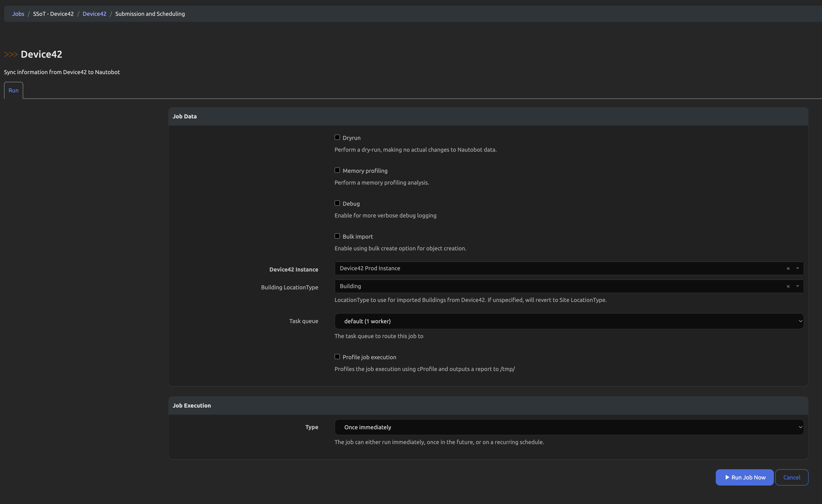The width and height of the screenshot is (822, 504).
Task: Expand the Building LocationType dropdown arrow
Action: click(x=797, y=286)
